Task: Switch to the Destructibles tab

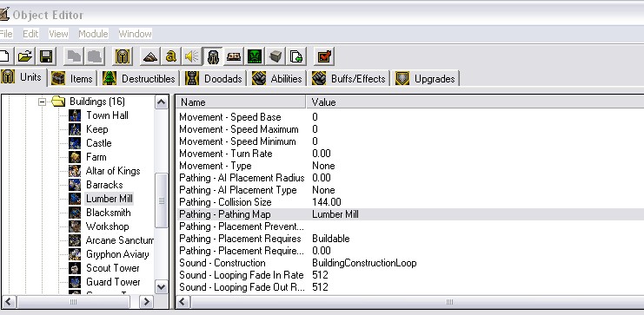Action: [139, 78]
